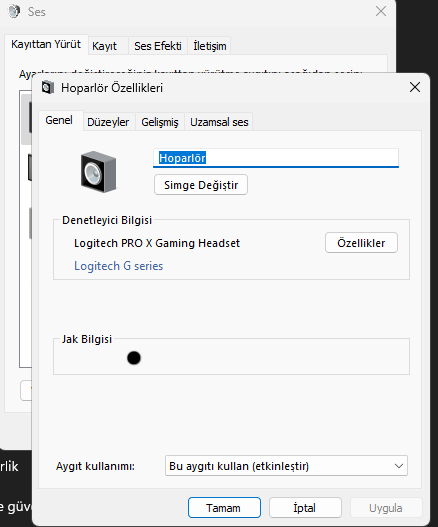
Task: Open the Gelişmiş tab
Action: (160, 122)
